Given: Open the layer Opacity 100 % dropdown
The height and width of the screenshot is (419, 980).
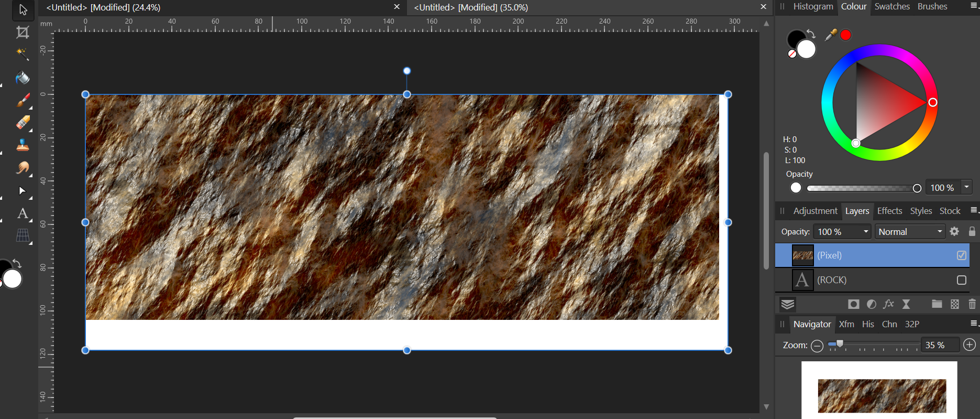Looking at the screenshot, I should coord(842,232).
